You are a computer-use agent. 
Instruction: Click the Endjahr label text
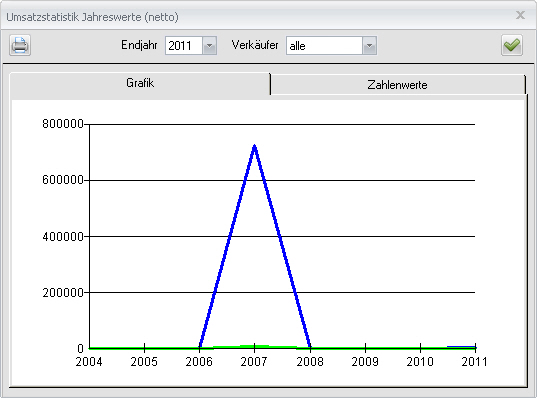click(x=139, y=45)
